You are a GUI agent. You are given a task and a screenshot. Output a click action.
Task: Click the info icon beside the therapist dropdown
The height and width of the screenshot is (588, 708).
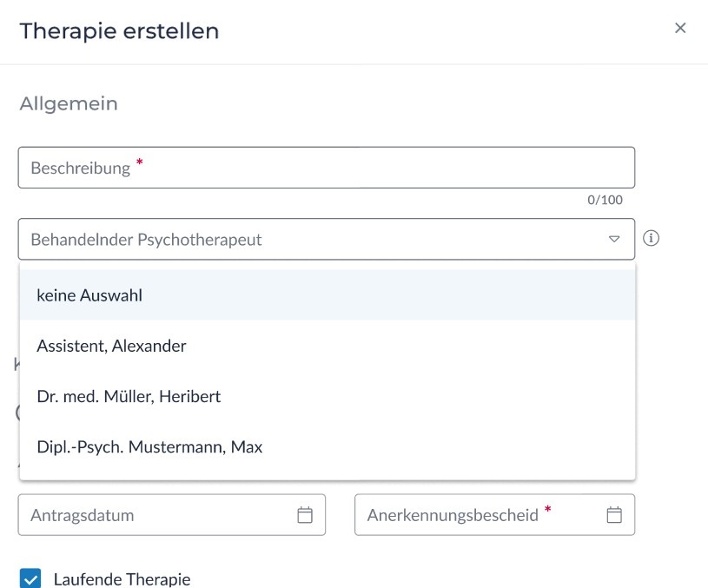click(651, 238)
